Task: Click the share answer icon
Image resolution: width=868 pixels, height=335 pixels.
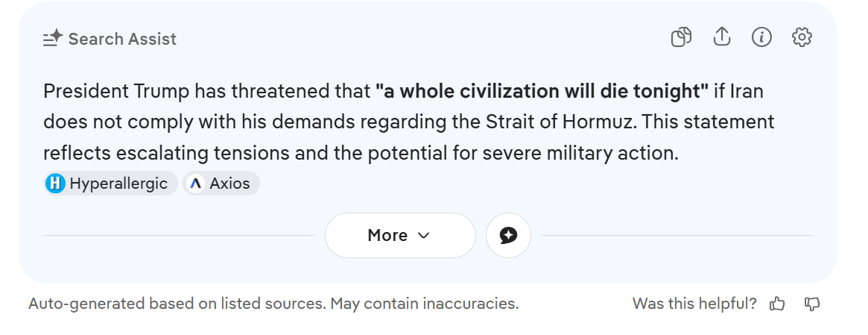Action: [721, 37]
